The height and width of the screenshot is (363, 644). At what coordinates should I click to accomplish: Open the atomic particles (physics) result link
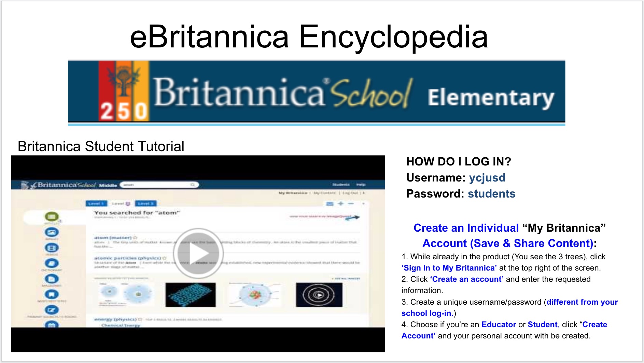click(x=127, y=258)
